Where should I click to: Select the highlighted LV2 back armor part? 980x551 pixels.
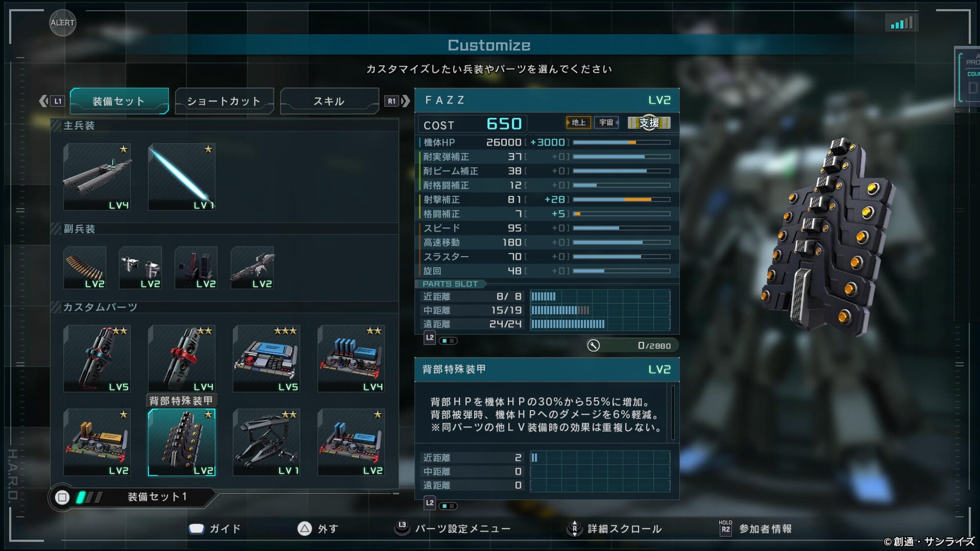tap(181, 442)
